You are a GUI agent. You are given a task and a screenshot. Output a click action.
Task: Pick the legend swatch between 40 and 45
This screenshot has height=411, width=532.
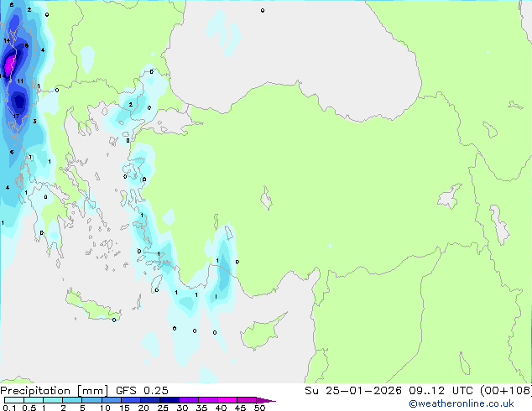point(227,400)
